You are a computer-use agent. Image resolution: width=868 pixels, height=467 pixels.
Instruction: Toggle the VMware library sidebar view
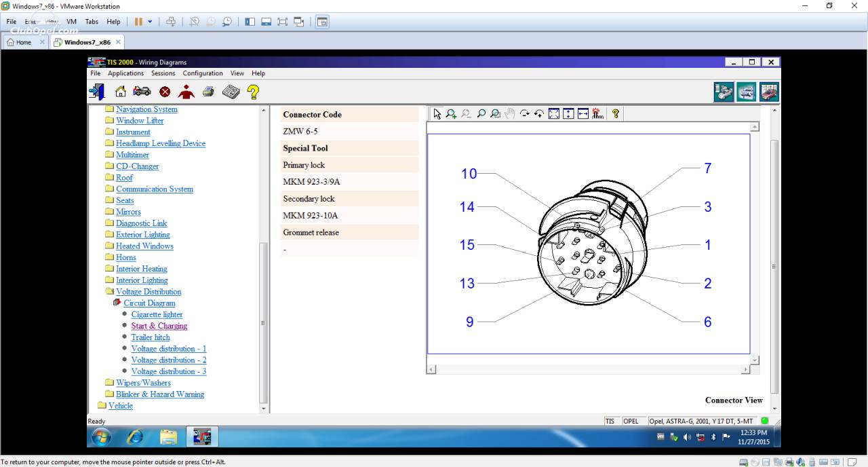250,22
